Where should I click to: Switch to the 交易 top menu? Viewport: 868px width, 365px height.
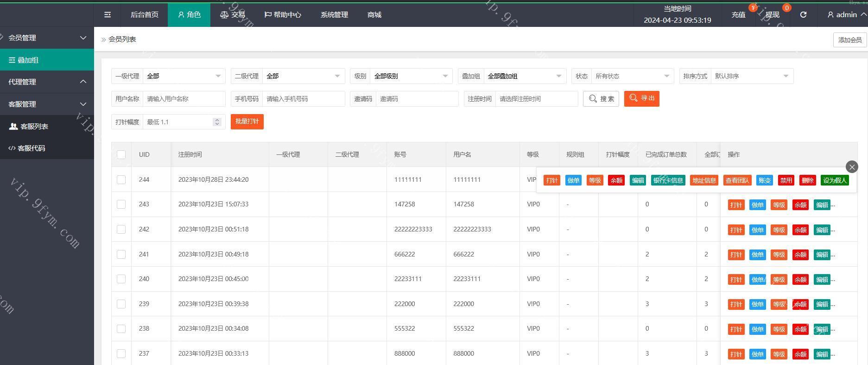click(x=233, y=15)
